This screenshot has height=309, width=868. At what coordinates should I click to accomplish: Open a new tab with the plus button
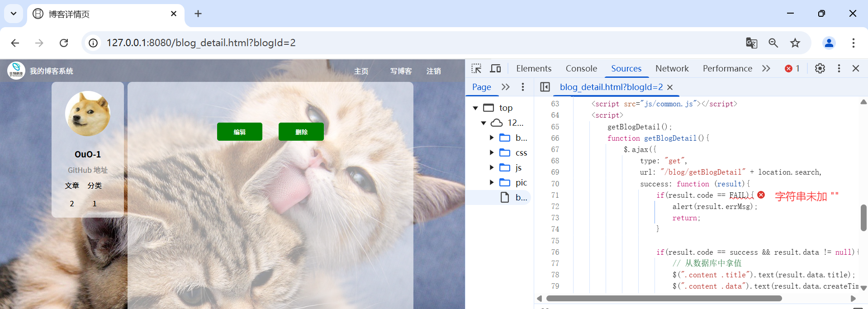point(198,14)
